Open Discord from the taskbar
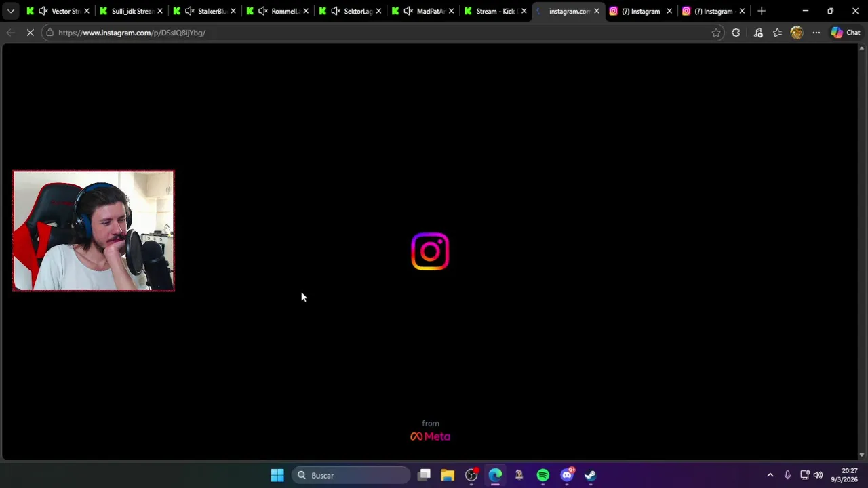Viewport: 868px width, 488px height. [567, 475]
